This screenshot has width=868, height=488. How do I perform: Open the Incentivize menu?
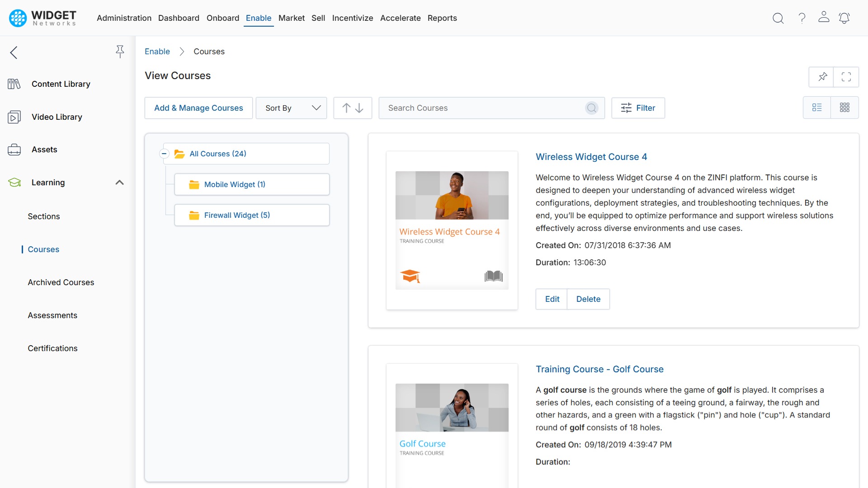tap(353, 18)
